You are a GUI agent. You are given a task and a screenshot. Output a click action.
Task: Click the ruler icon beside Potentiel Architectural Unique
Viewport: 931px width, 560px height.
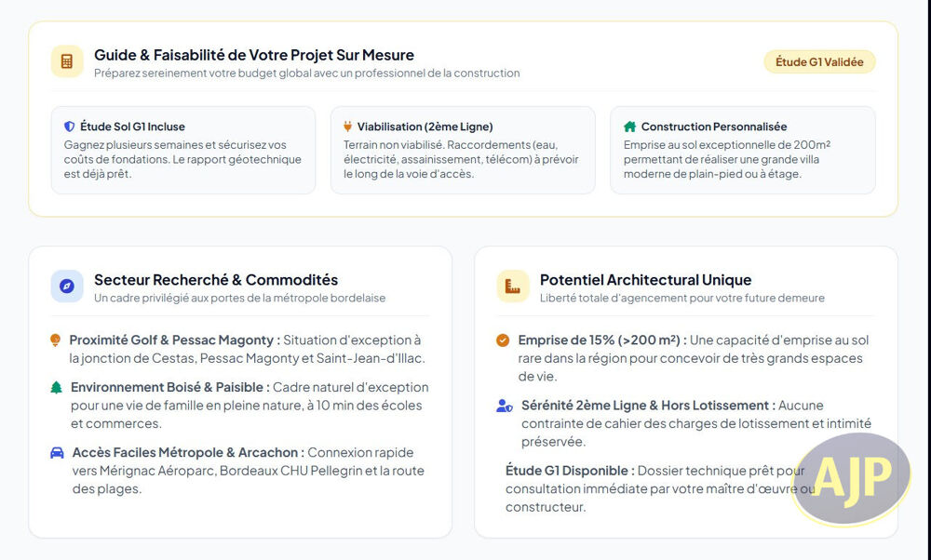[x=513, y=286]
